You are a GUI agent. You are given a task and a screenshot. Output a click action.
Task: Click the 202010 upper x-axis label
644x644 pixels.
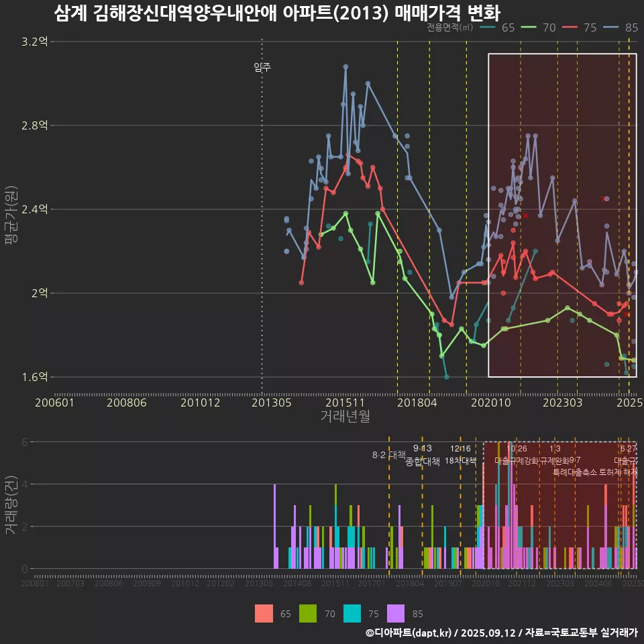pos(491,402)
